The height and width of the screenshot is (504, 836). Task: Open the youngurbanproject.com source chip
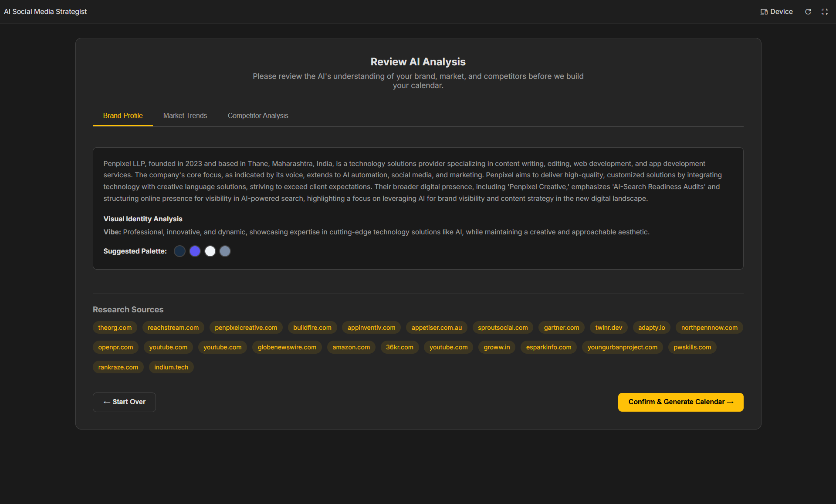click(x=623, y=347)
